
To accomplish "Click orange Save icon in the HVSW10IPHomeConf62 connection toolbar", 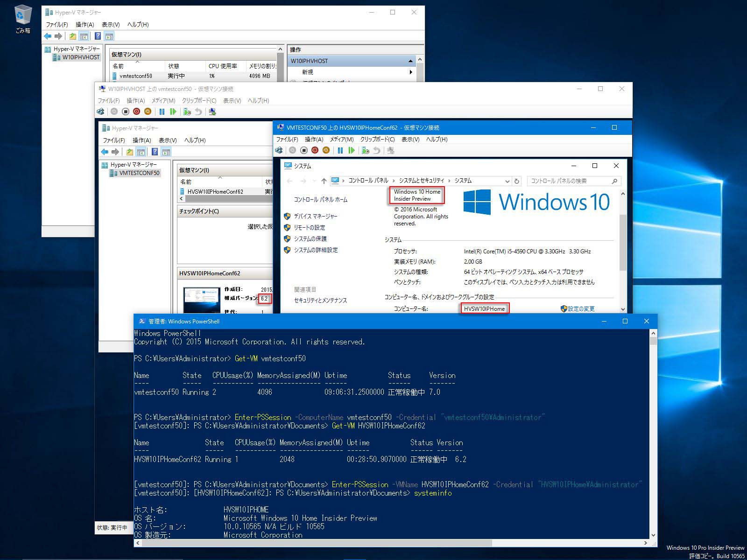I will tap(326, 150).
